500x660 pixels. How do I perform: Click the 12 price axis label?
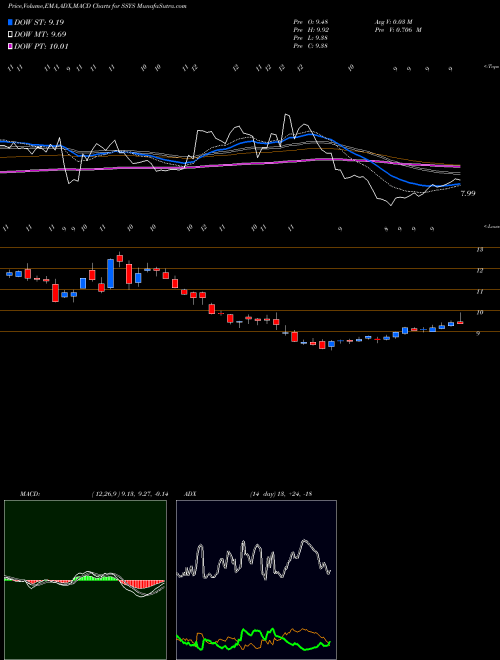pos(479,271)
